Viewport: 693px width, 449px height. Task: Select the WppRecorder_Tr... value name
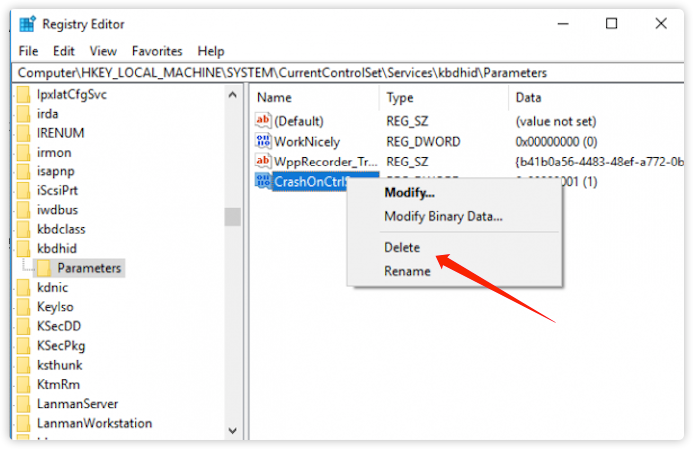pos(326,162)
